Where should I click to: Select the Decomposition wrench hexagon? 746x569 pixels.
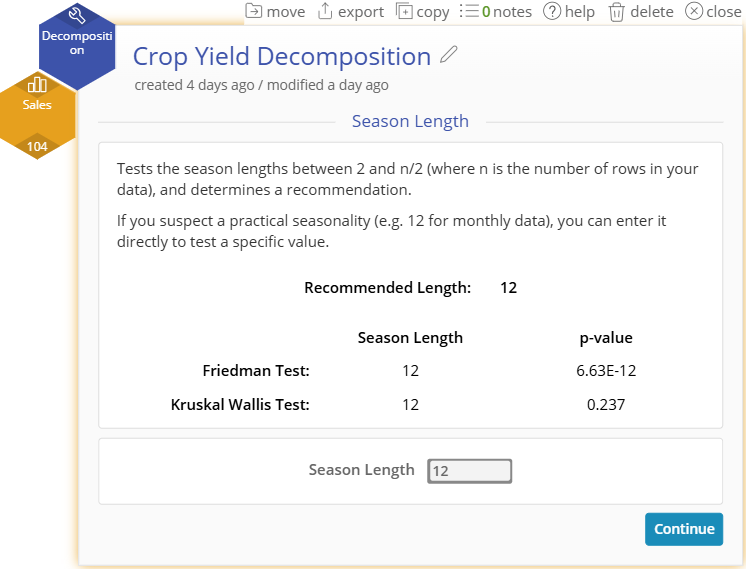click(77, 44)
